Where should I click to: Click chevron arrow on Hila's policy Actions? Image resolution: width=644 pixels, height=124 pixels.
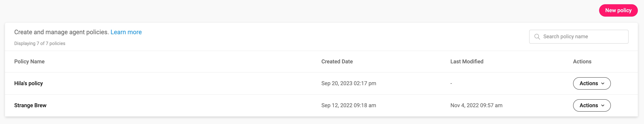603,84
